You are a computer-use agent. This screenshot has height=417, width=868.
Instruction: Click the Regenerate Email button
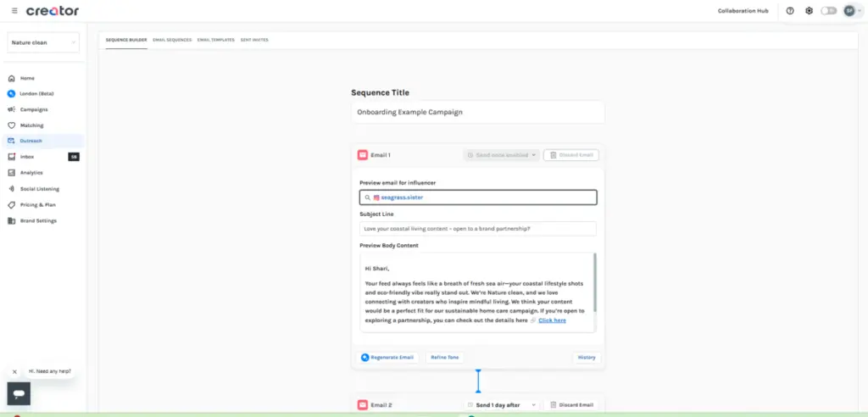[387, 358]
